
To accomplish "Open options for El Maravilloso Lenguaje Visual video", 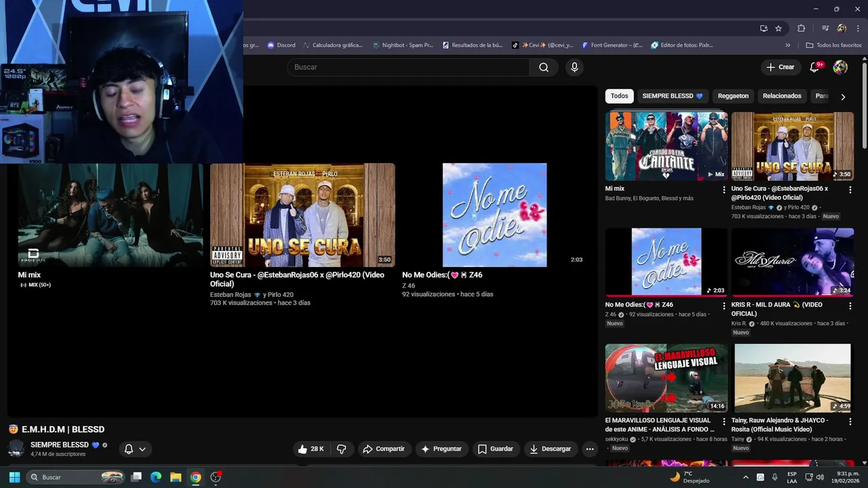I will [x=724, y=422].
